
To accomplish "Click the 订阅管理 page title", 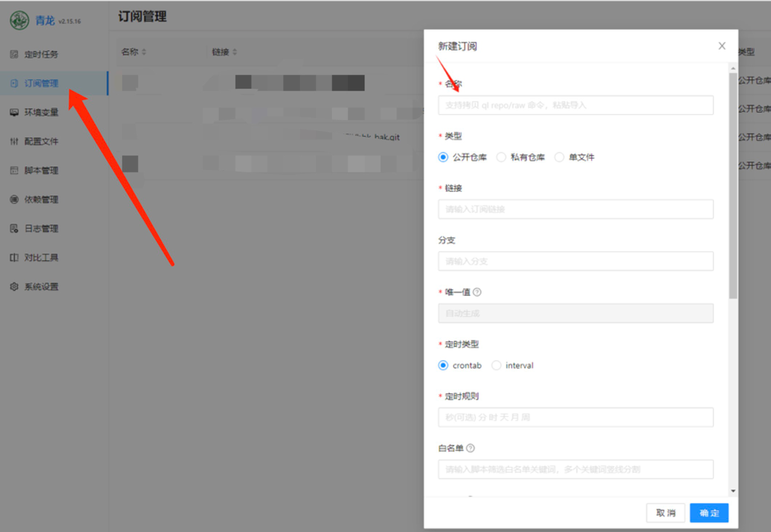I will [x=142, y=17].
